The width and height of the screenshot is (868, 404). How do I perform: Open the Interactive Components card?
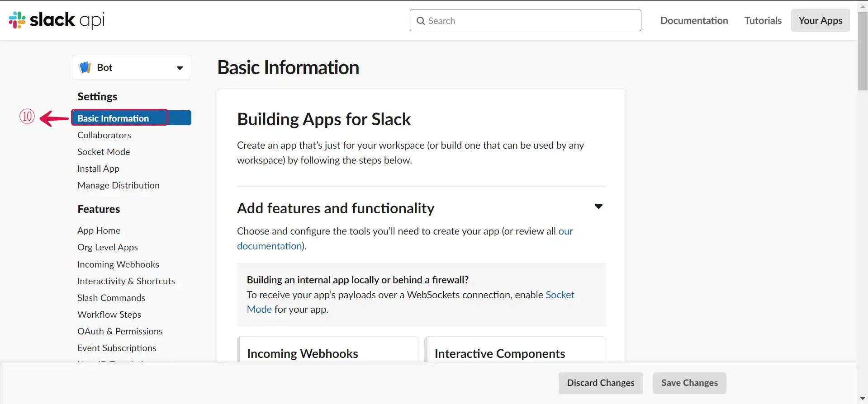(x=515, y=349)
